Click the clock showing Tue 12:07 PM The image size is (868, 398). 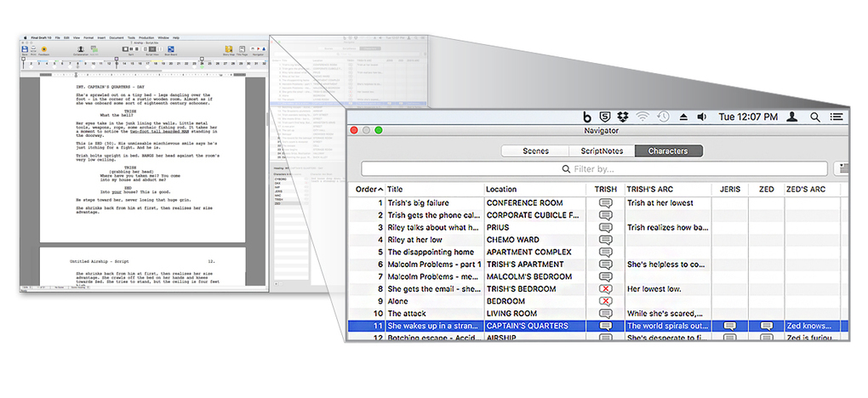pos(748,117)
